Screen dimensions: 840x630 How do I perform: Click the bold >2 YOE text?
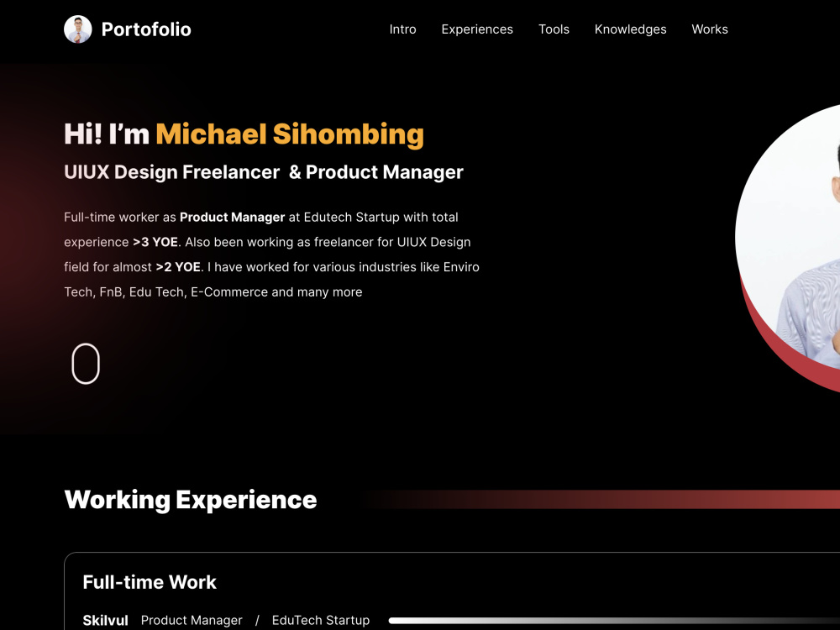point(178,267)
